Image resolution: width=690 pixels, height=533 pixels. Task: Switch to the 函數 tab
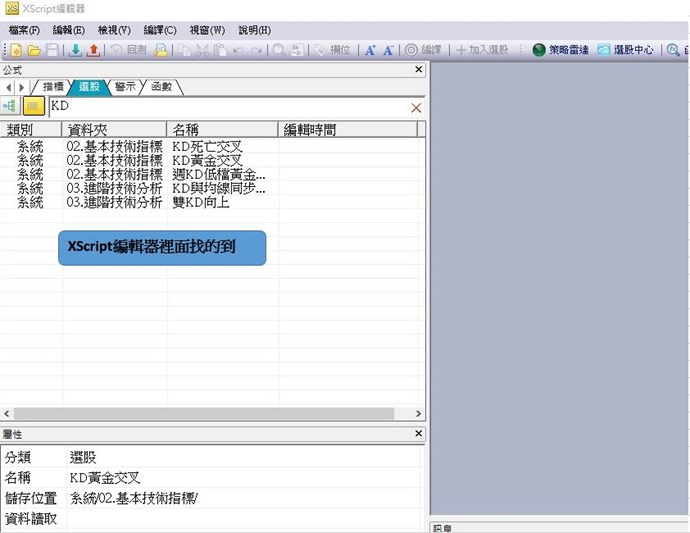(x=161, y=87)
